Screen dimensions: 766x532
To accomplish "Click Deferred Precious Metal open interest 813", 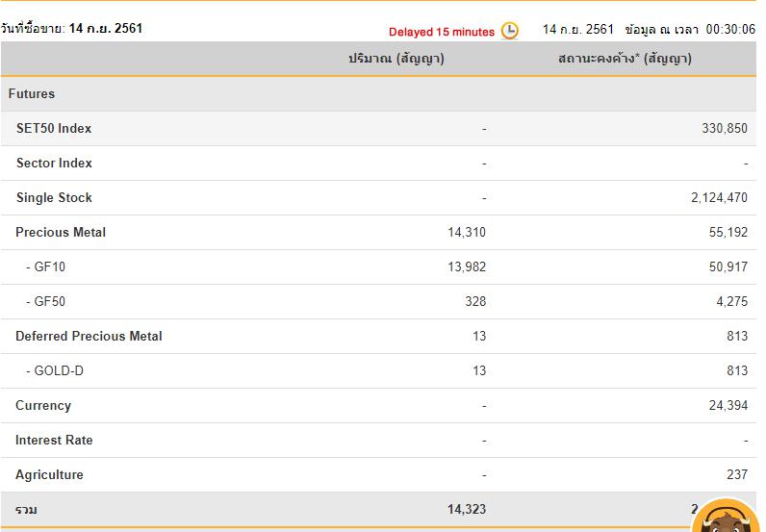I will coord(737,337).
